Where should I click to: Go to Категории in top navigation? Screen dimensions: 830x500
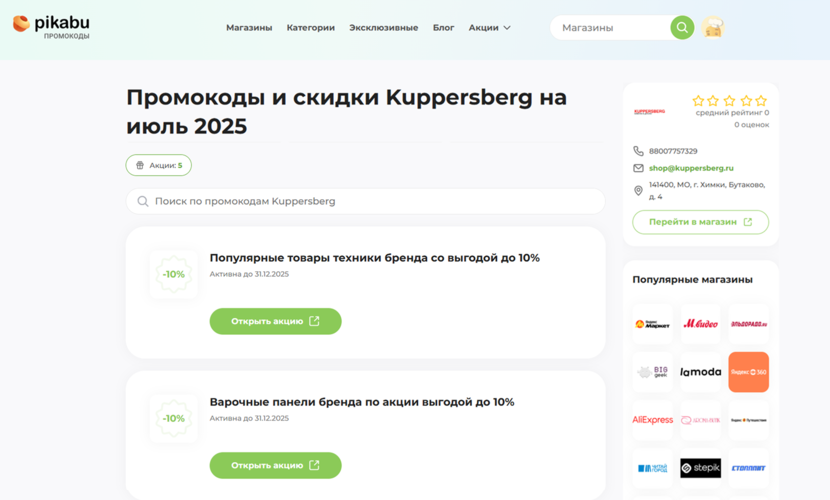click(x=311, y=28)
